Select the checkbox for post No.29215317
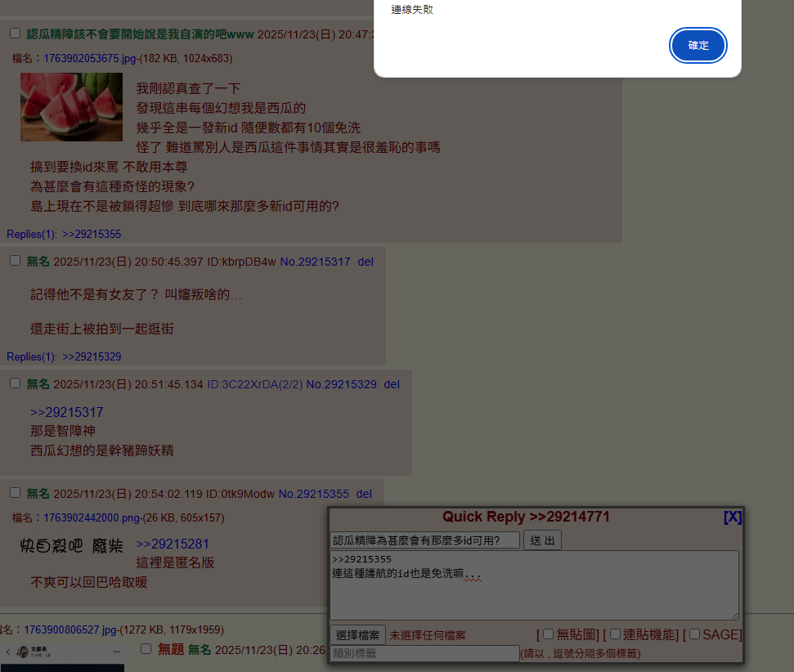794x672 pixels. click(15, 260)
